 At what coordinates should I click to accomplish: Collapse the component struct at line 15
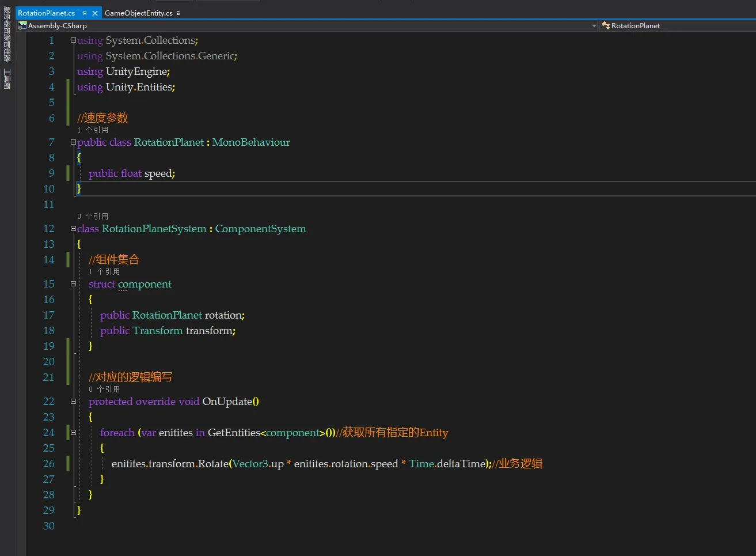coord(73,284)
